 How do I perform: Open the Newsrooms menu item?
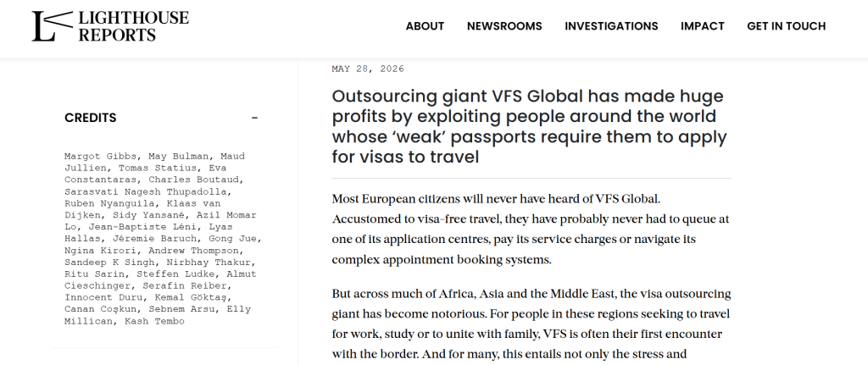click(x=504, y=26)
